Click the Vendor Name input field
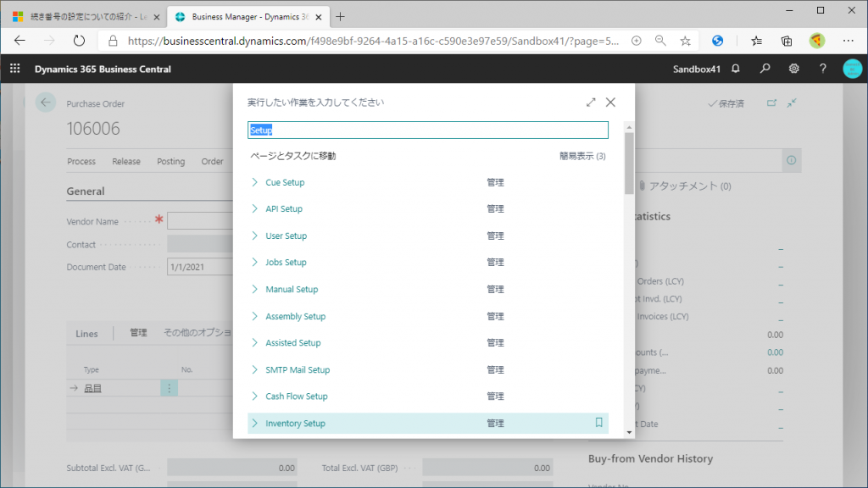868x488 pixels. point(200,221)
